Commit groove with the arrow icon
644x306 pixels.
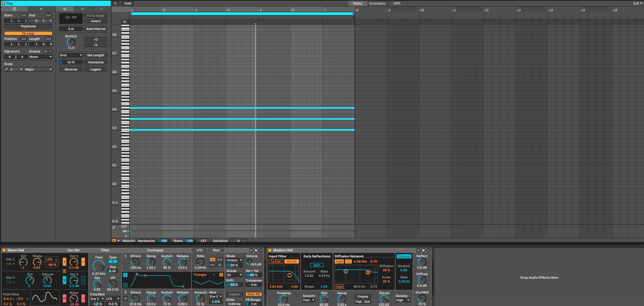(x=50, y=51)
